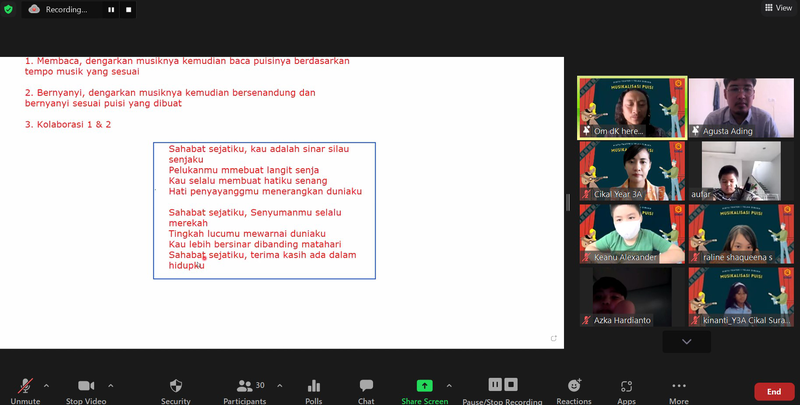The width and height of the screenshot is (800, 405).
Task: Unmute the microphone
Action: coord(25,387)
